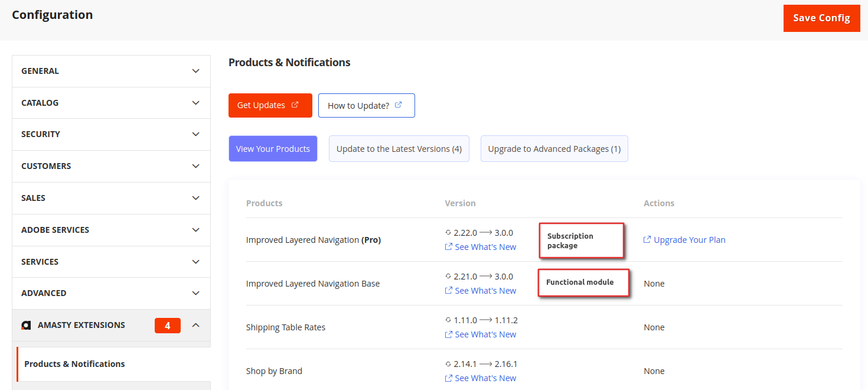The image size is (868, 390).
Task: Click None in Shipping Table Rates row
Action: (x=654, y=327)
